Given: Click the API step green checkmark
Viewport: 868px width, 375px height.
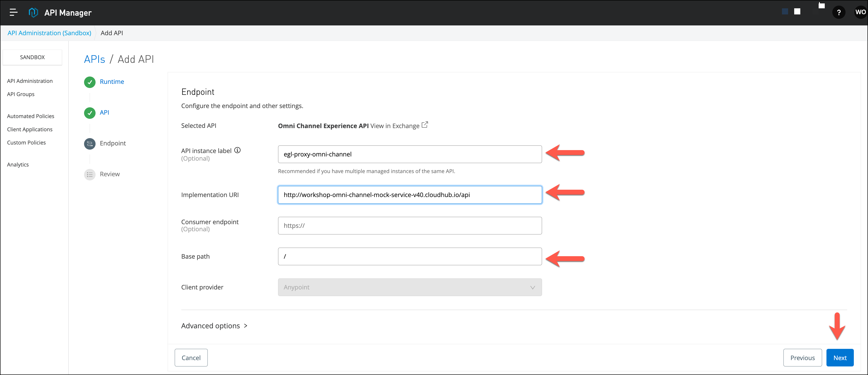Looking at the screenshot, I should click(x=90, y=113).
